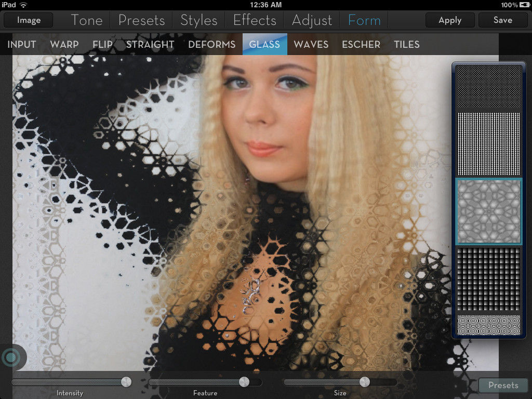Select the hexagonal mosaic glass texture thumbnail
The width and height of the screenshot is (532, 399).
click(x=488, y=211)
